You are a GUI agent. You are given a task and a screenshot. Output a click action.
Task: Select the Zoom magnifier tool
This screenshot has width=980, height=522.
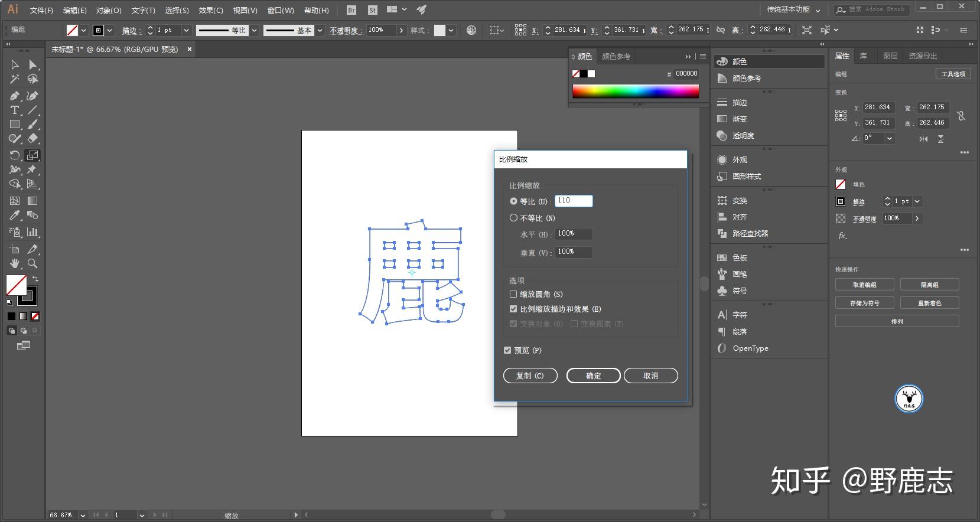pos(32,263)
